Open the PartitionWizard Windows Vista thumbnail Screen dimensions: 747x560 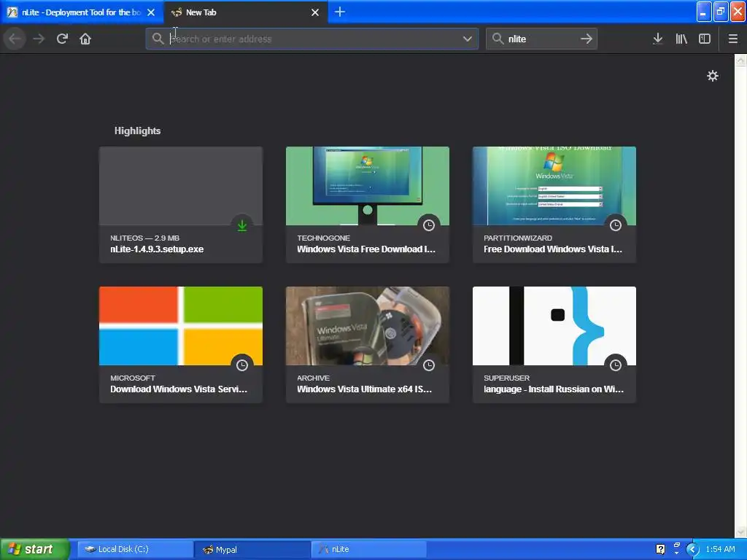(x=554, y=186)
